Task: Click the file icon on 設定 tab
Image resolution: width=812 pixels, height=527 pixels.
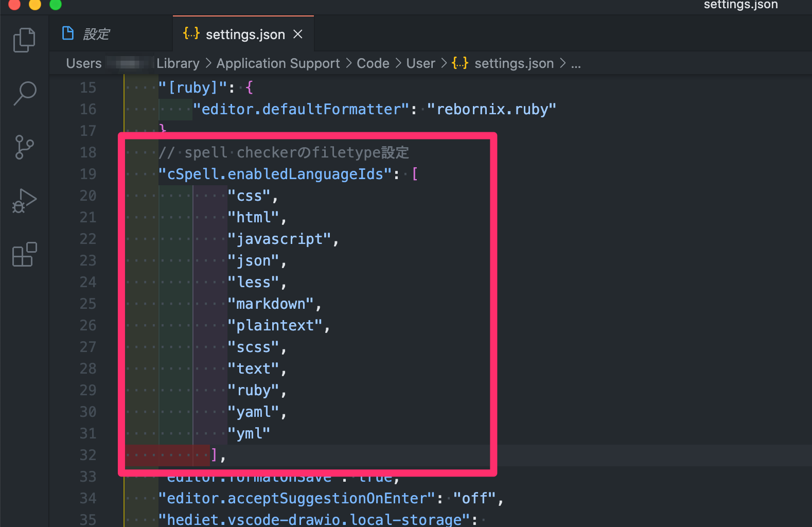Action: (68, 33)
